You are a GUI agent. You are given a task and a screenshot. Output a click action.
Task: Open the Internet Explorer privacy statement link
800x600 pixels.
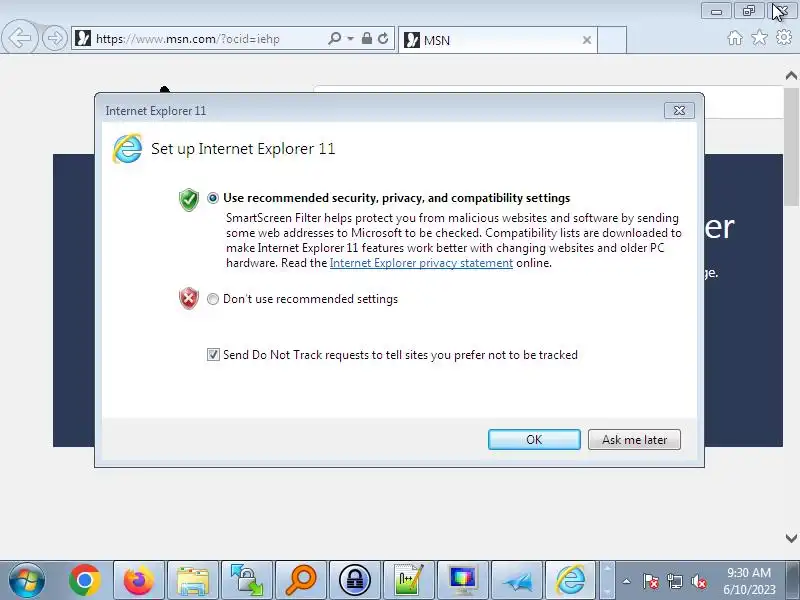coord(421,263)
